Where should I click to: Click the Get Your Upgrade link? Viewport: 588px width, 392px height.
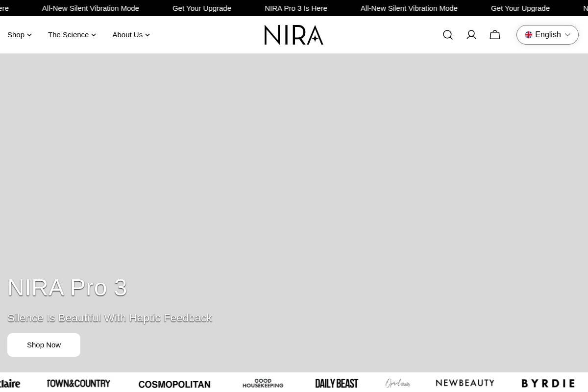[201, 8]
